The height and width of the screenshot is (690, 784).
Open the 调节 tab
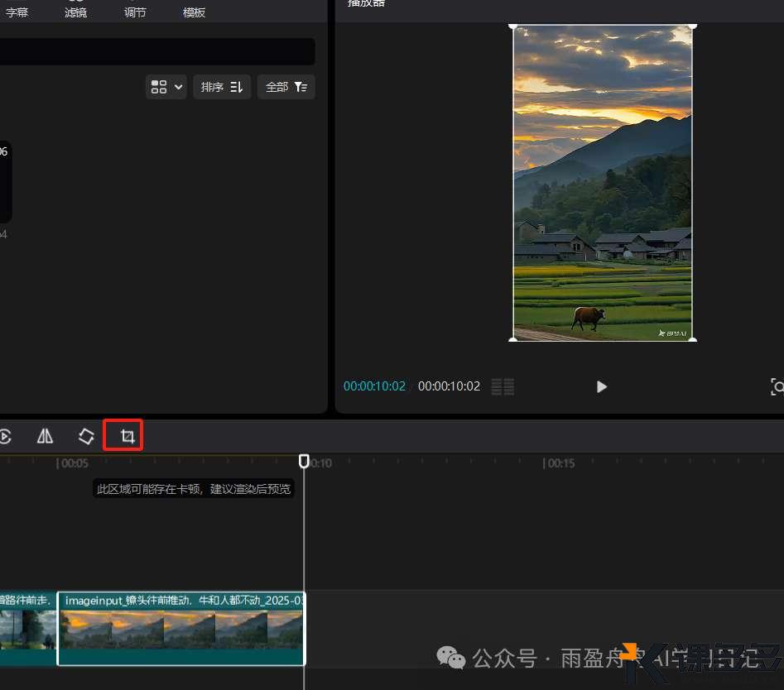135,12
